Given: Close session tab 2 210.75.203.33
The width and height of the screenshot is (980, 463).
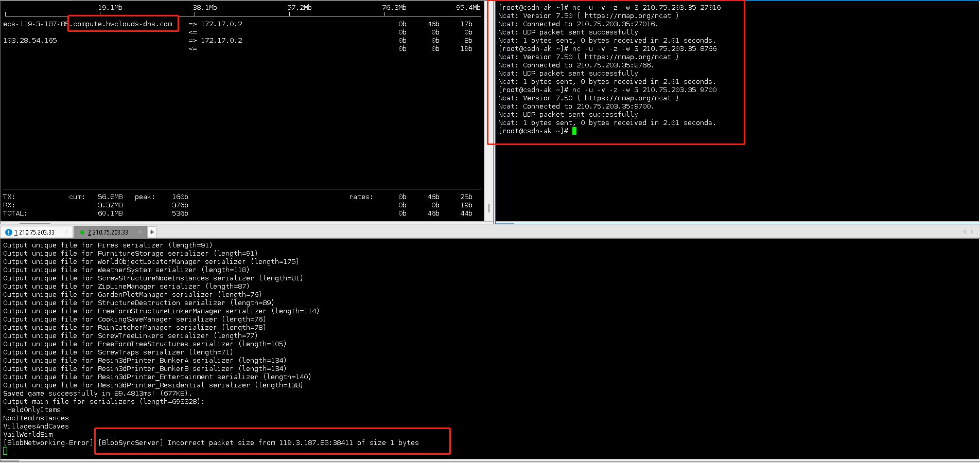Looking at the screenshot, I should [x=140, y=232].
